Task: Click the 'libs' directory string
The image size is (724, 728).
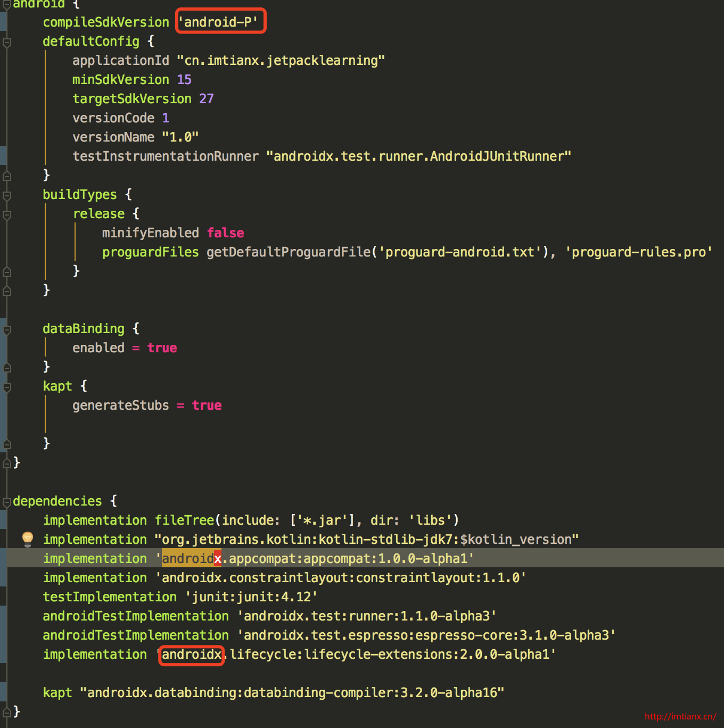Action: pos(430,520)
